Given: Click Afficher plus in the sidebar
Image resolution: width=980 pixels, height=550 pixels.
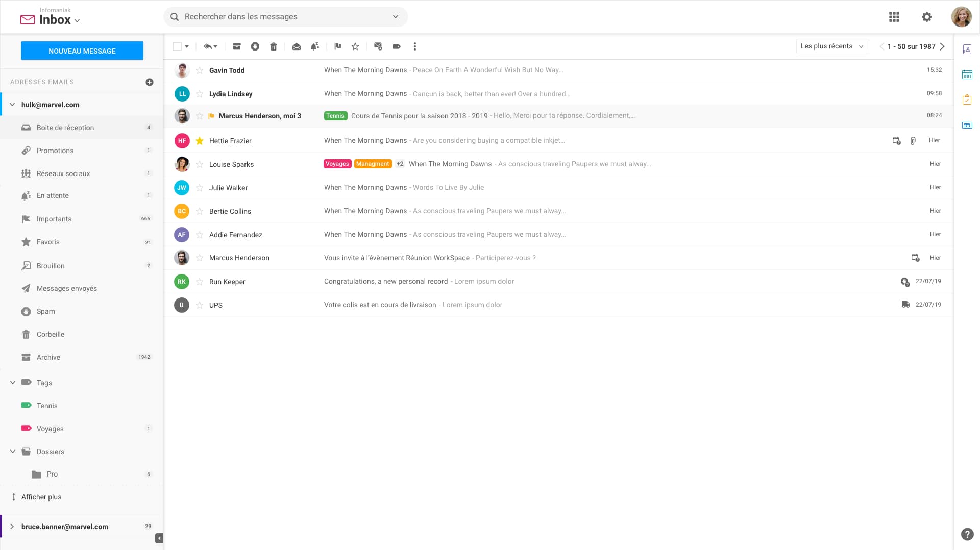Looking at the screenshot, I should click(x=41, y=496).
